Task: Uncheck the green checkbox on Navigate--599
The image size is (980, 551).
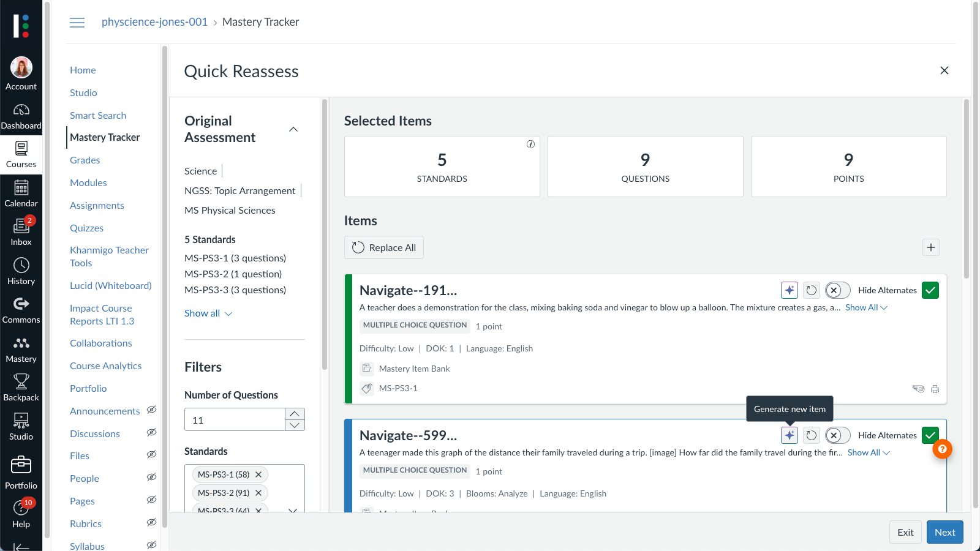Action: point(930,435)
